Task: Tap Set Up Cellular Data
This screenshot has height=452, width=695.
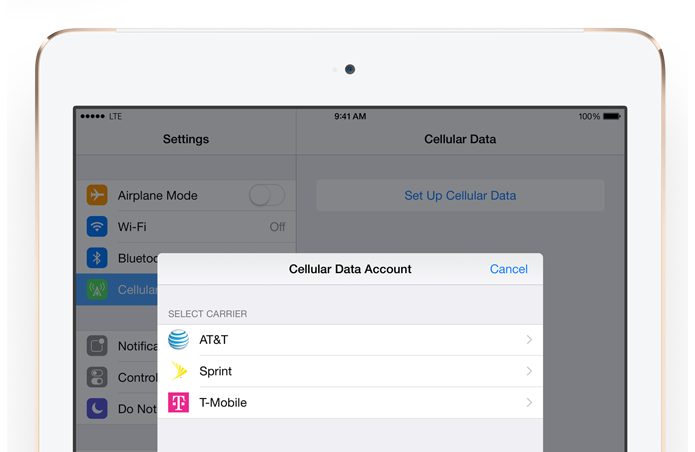Action: click(x=460, y=195)
